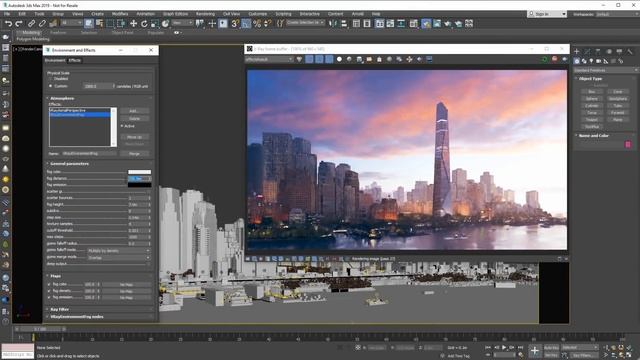Open the Create tab plus icon in command panel
640x360 pixels.
[576, 51]
